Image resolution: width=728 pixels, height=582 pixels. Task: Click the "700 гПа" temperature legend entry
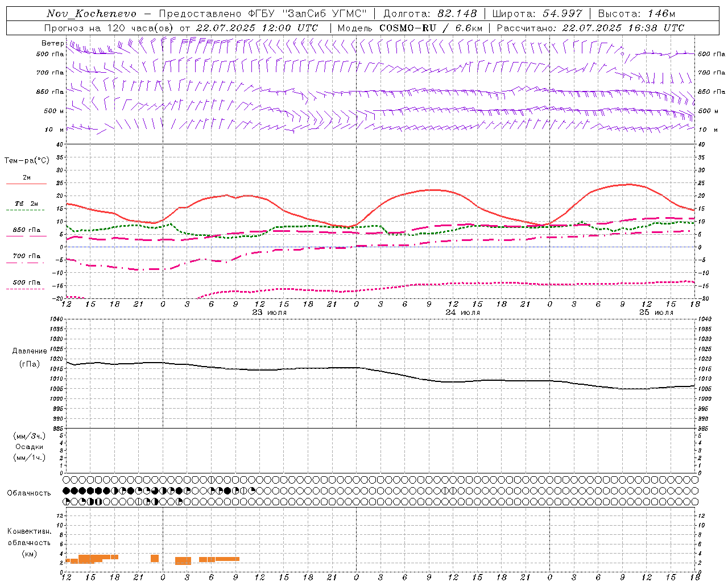[27, 256]
